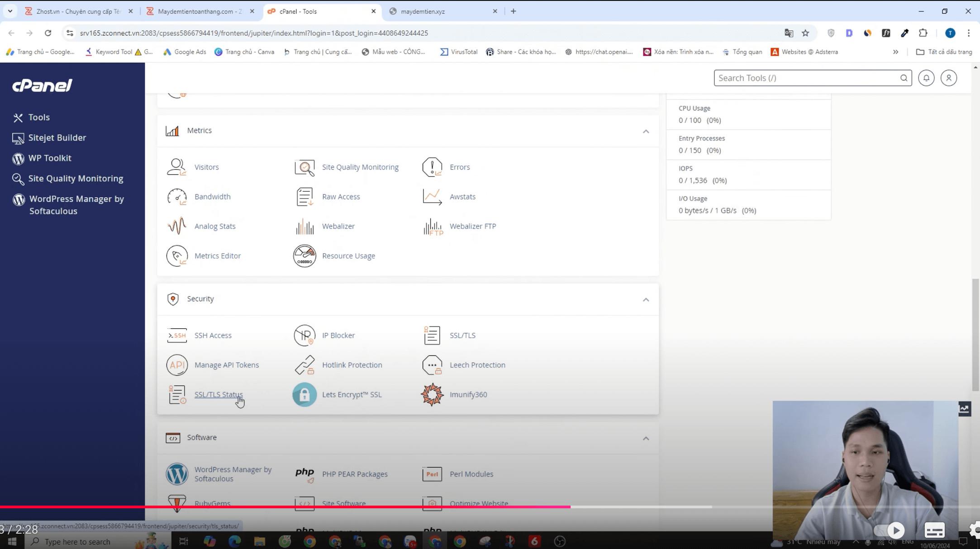The width and height of the screenshot is (980, 549).
Task: Open SSH Access settings
Action: 213,335
